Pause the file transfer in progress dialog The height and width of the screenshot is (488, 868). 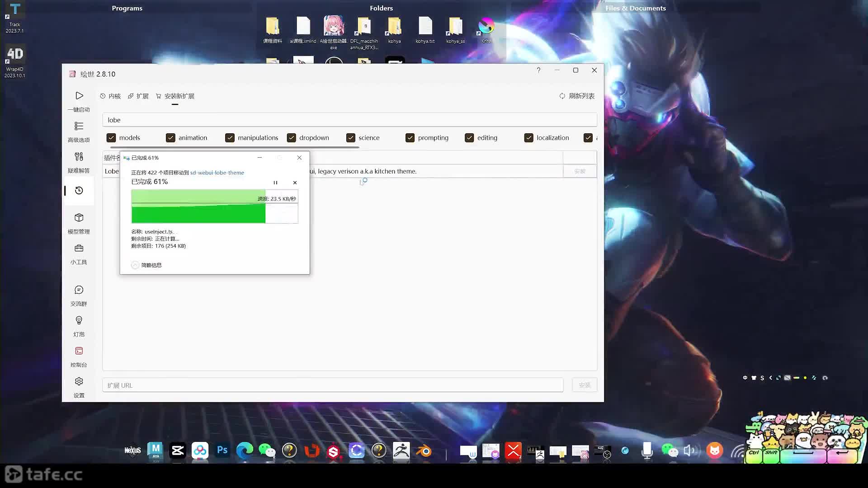[x=275, y=183]
